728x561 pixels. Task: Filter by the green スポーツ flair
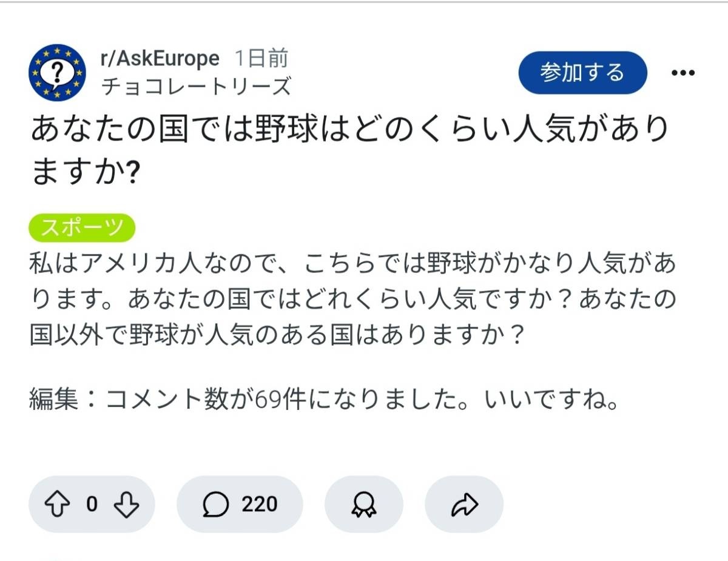point(82,227)
